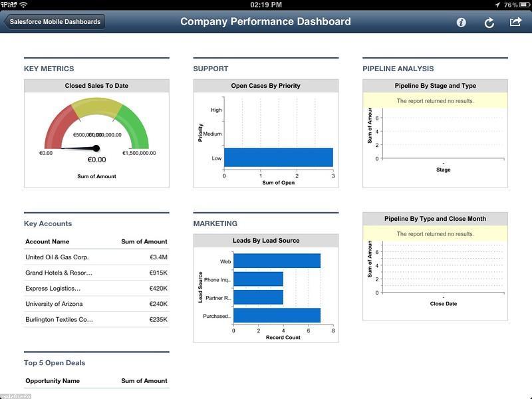
Task: Select the Low priority blue bar
Action: [x=278, y=158]
